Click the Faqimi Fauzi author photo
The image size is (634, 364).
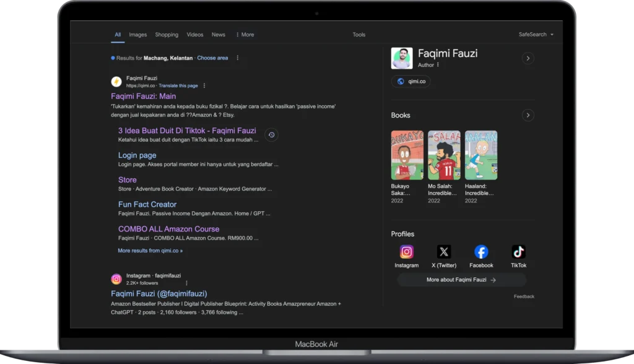coord(402,58)
